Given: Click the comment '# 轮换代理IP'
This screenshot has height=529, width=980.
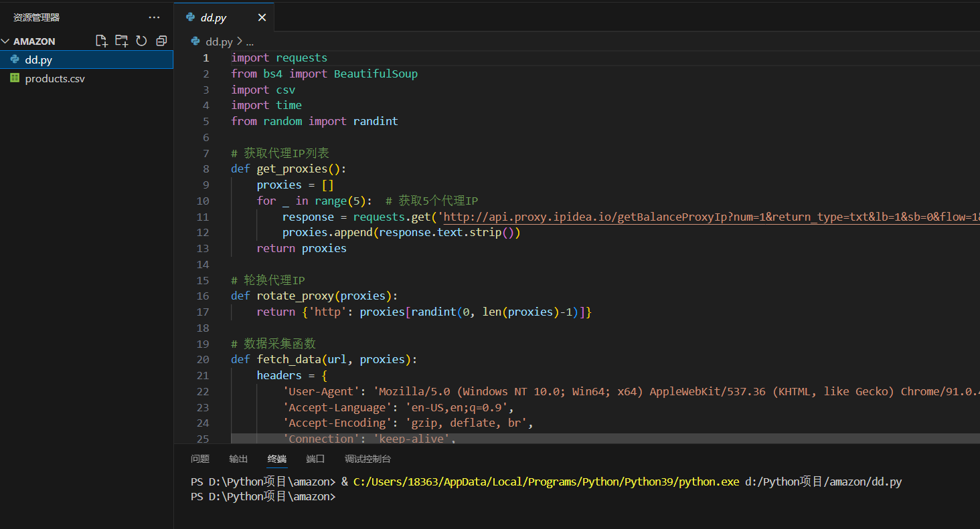Looking at the screenshot, I should pos(268,281).
